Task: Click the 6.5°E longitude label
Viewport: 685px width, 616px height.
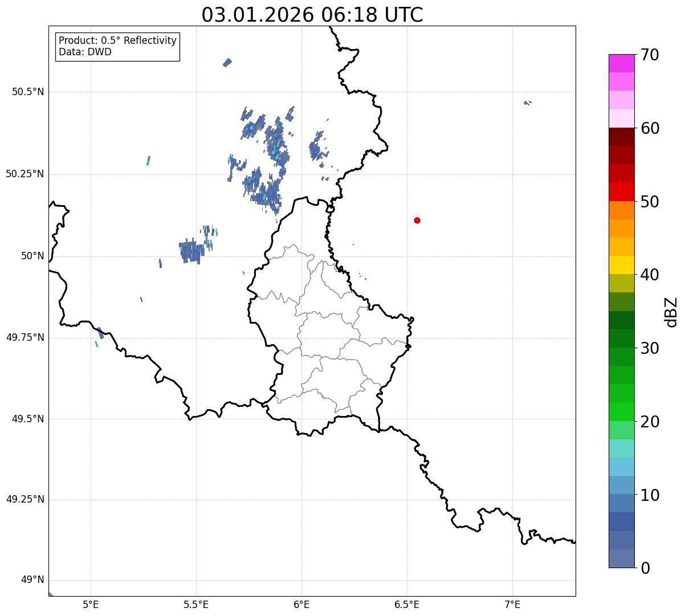Action: coord(407,604)
